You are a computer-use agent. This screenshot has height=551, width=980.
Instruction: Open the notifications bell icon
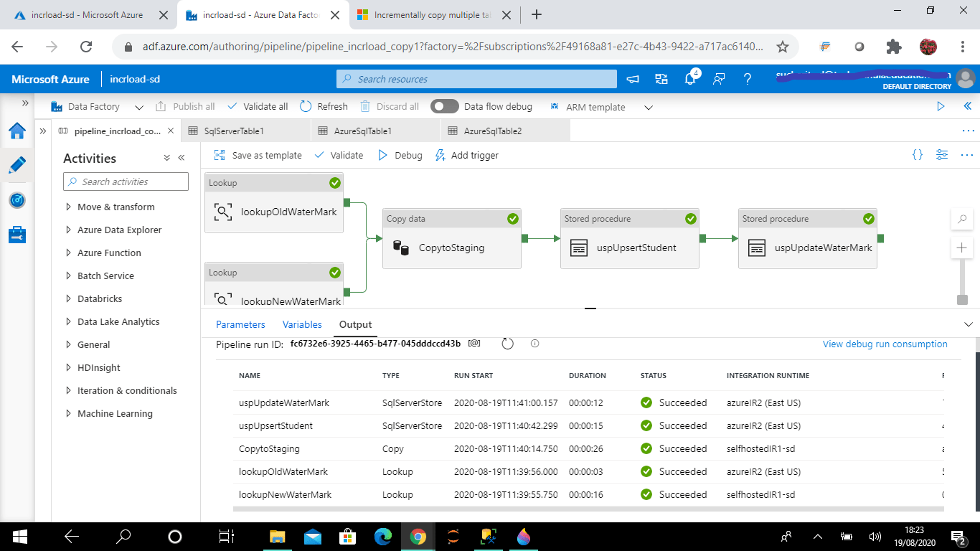(690, 79)
